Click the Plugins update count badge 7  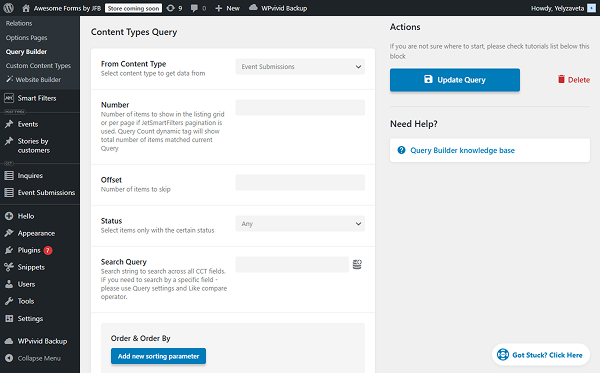[48, 250]
